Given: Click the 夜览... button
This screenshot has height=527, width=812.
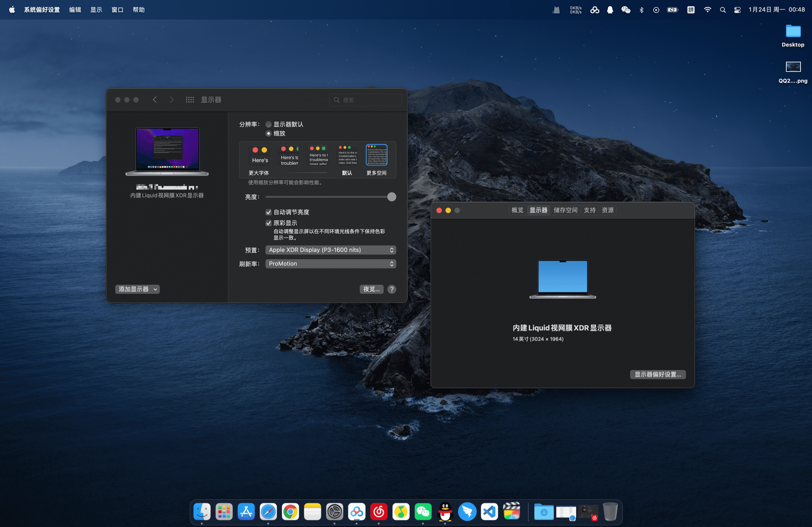Looking at the screenshot, I should click(x=372, y=289).
